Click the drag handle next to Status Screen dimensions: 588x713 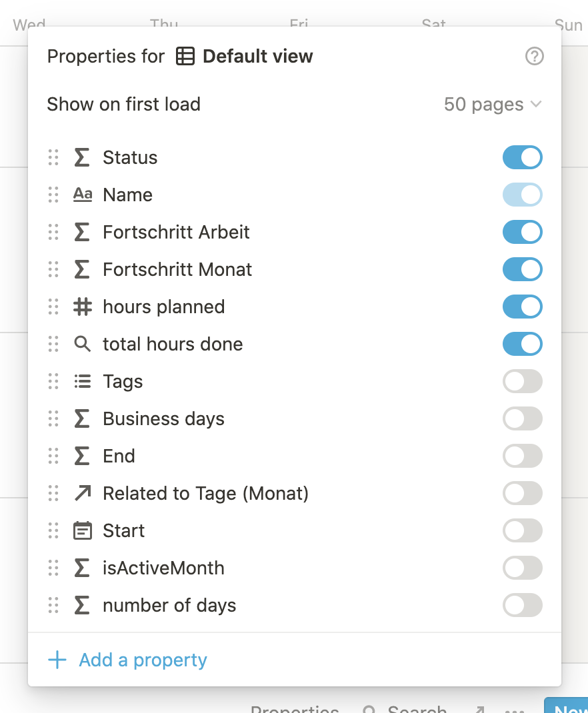53,157
